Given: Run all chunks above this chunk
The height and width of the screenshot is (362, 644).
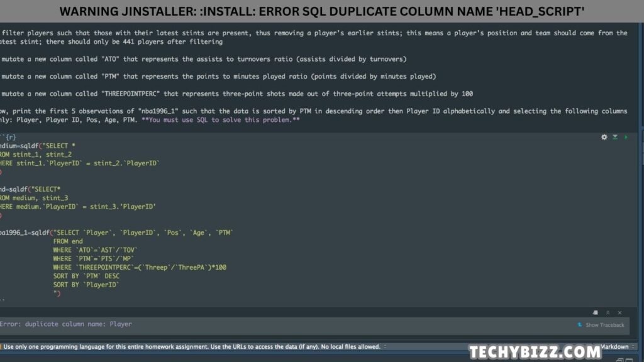Looking at the screenshot, I should point(615,137).
